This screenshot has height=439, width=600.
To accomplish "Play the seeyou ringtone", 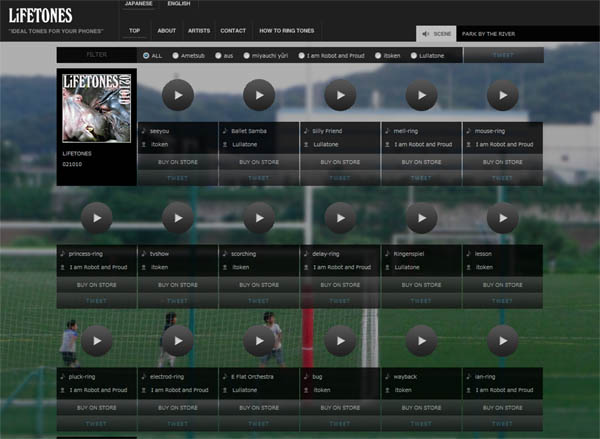I will coord(177,95).
